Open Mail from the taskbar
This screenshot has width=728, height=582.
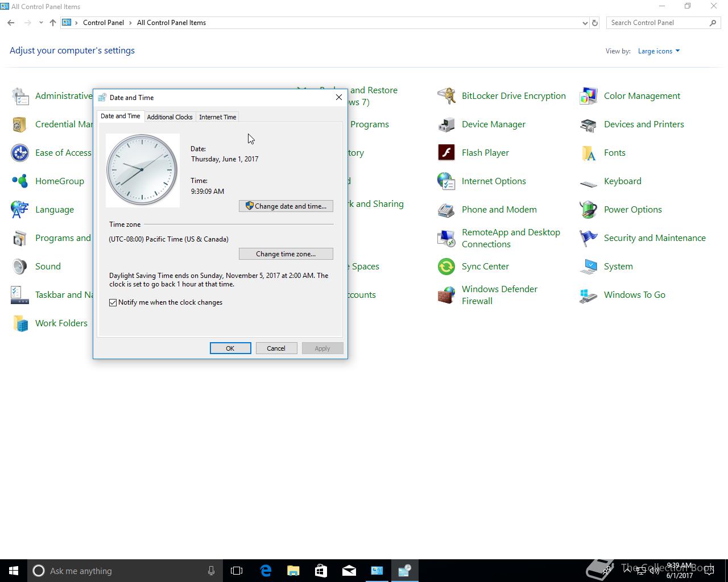pyautogui.click(x=349, y=571)
